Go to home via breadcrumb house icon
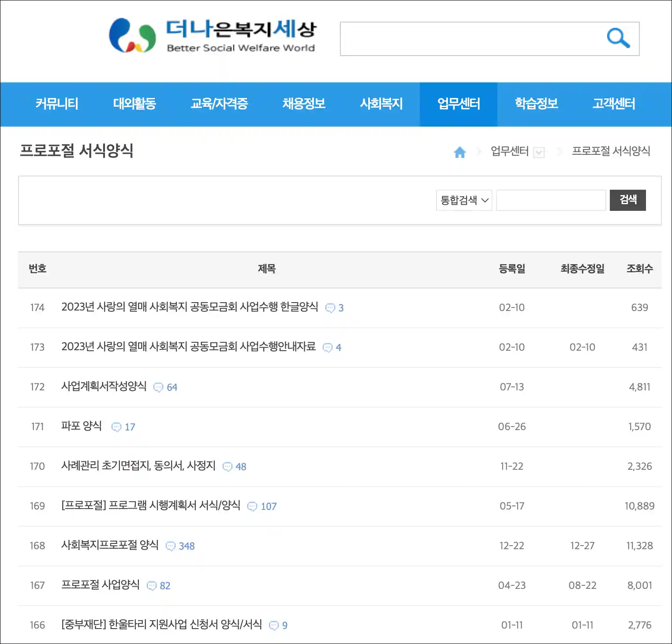 click(459, 152)
